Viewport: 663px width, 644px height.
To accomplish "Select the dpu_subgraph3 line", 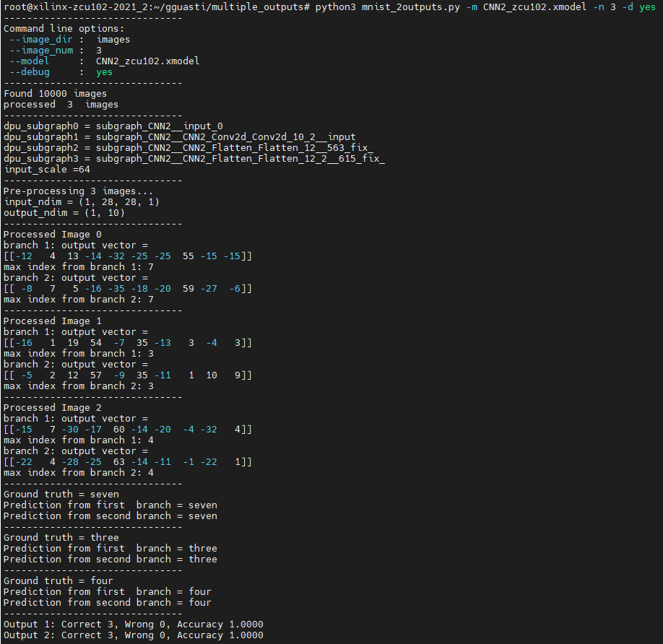I will 194,158.
